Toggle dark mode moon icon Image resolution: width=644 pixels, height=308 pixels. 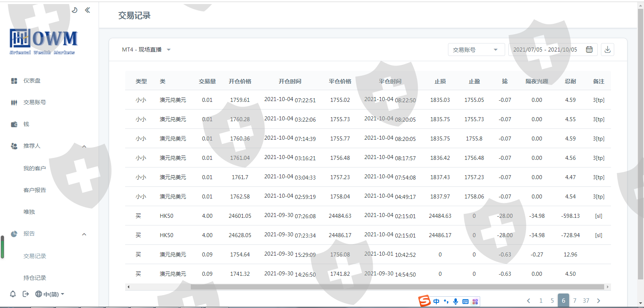pos(74,10)
